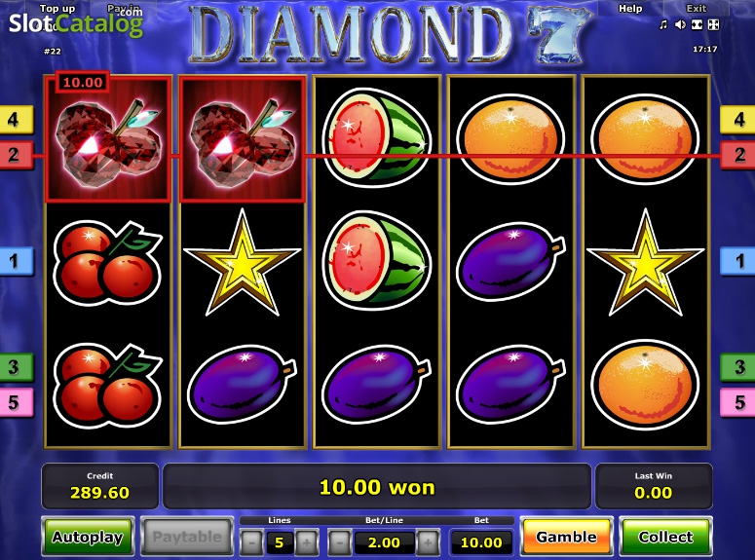The image size is (755, 560).
Task: Click the widen screen arrows icon
Action: point(697,24)
